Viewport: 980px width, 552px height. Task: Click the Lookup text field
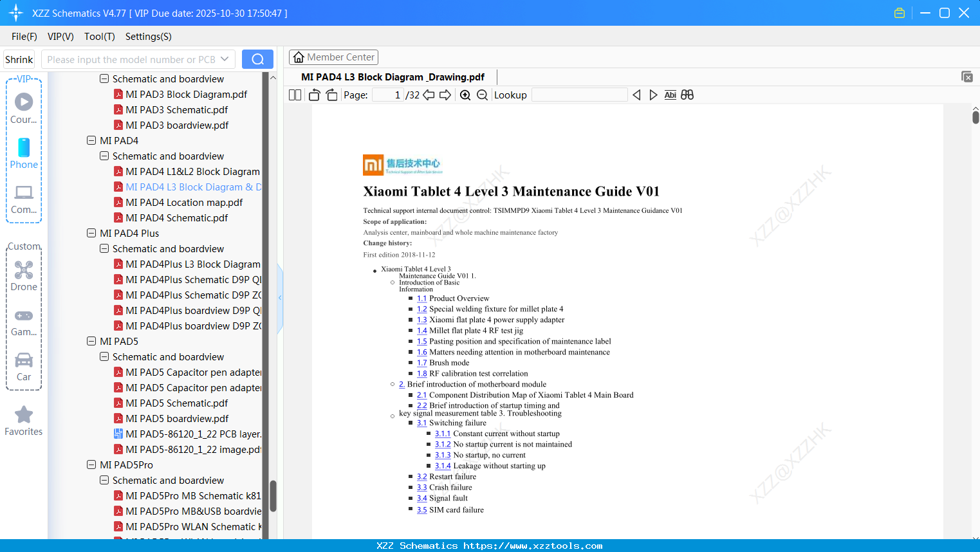tap(580, 95)
